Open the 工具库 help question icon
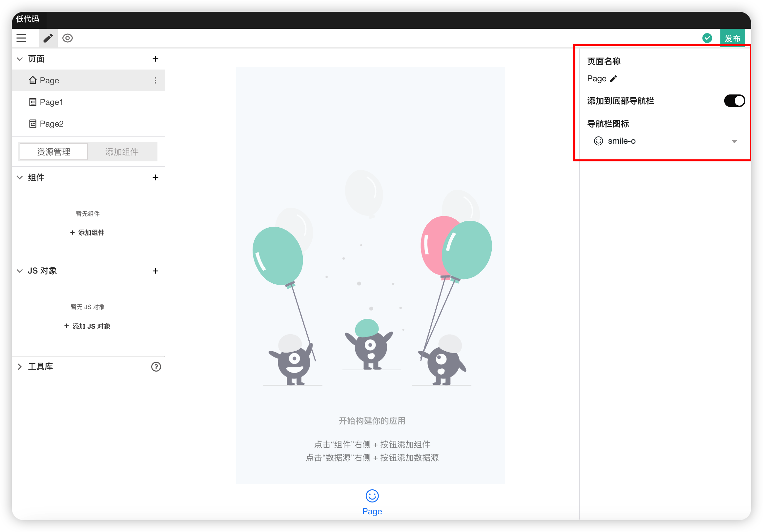This screenshot has height=532, width=763. pos(156,366)
